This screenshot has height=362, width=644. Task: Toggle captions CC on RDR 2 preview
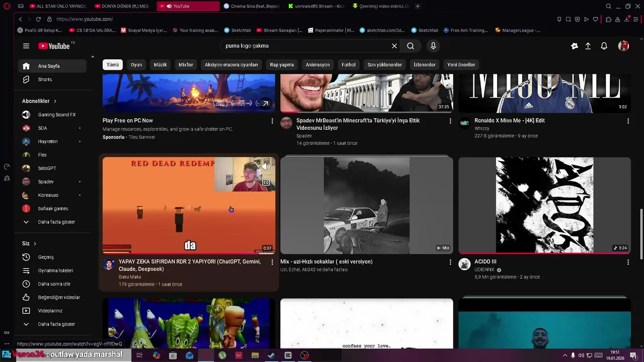266,183
